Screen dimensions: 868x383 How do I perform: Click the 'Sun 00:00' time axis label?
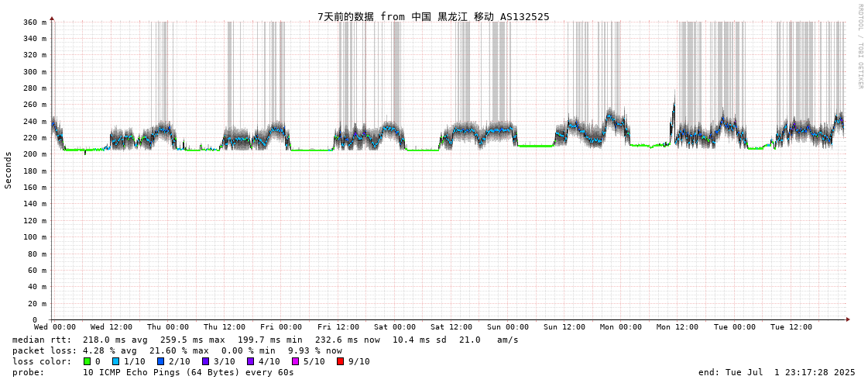508,327
